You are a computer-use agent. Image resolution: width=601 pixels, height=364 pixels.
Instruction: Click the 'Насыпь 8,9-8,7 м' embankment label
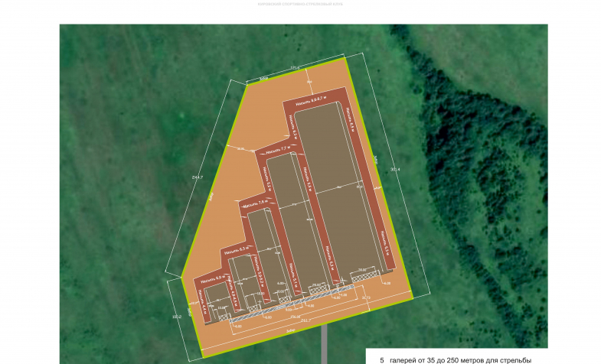click(313, 100)
